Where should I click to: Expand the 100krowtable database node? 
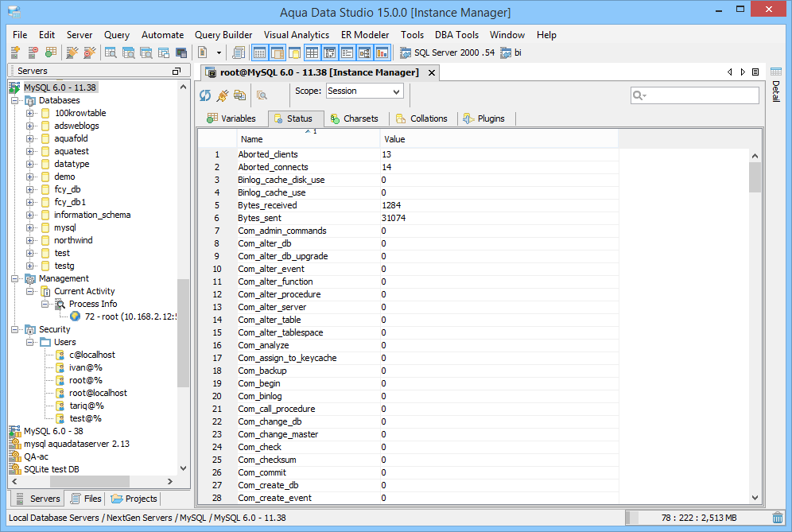30,113
